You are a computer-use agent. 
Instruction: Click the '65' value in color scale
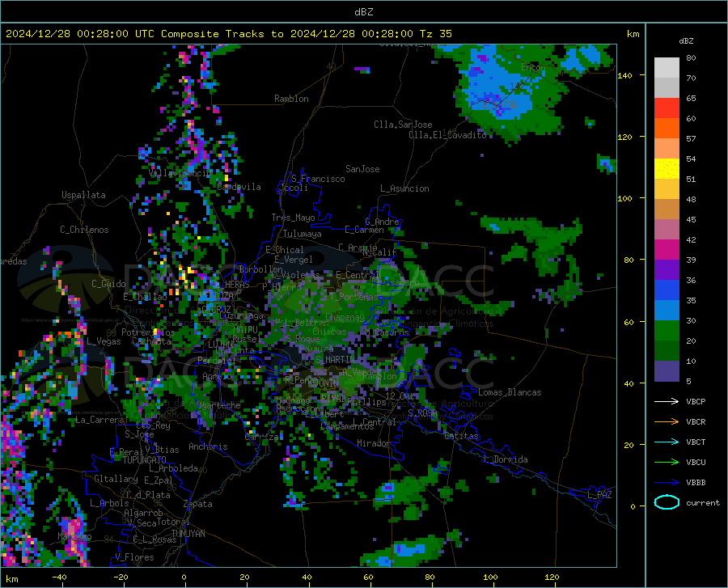pyautogui.click(x=691, y=99)
